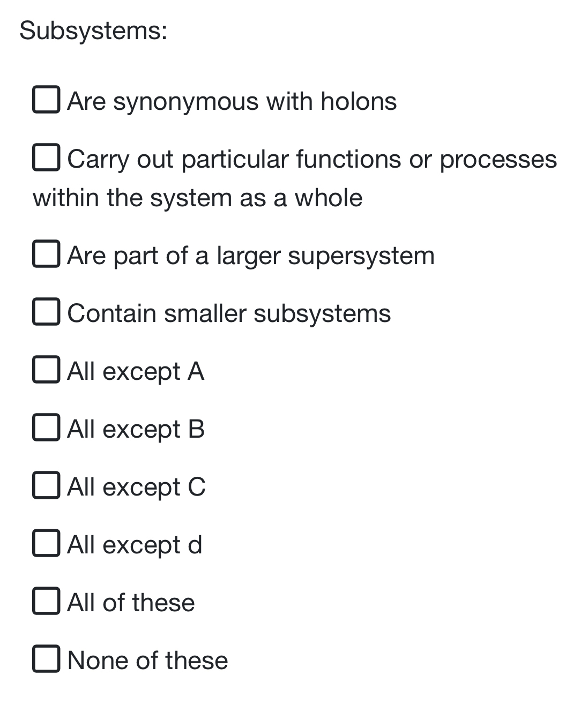Check the 'Contain smaller subsystems' checkbox
Viewport: 588px width, 705px height.
point(47,312)
